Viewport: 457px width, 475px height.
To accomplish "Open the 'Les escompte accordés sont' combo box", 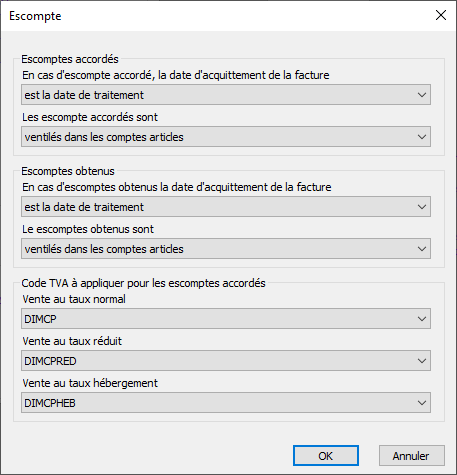I will (226, 137).
